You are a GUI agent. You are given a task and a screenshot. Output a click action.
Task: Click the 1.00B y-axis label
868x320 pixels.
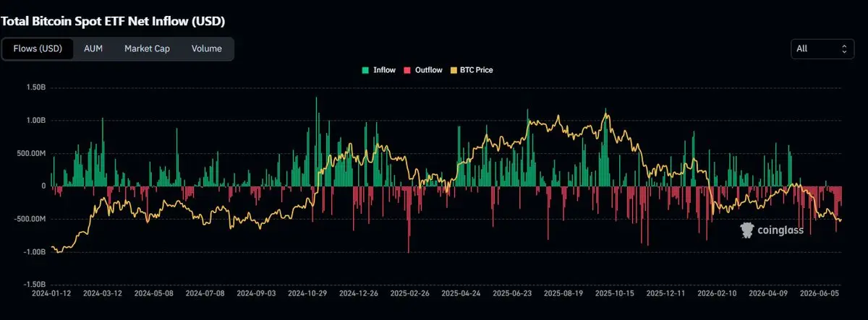click(35, 120)
